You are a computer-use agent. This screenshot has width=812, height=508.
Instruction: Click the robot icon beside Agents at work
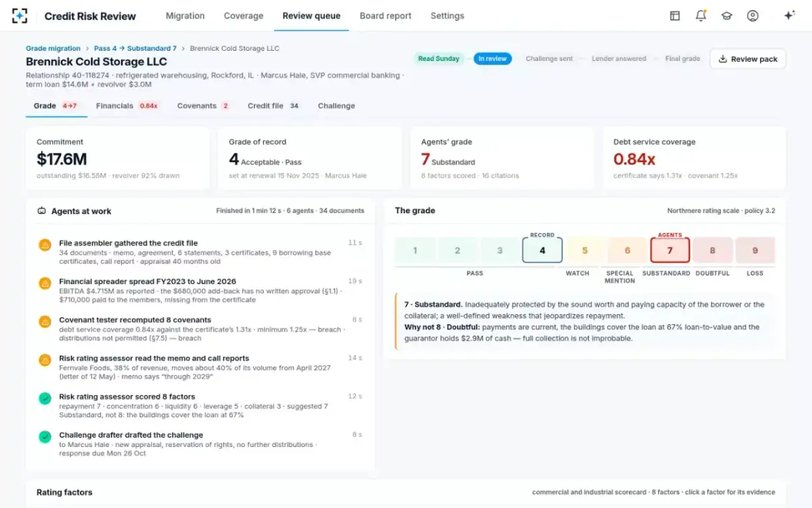42,211
